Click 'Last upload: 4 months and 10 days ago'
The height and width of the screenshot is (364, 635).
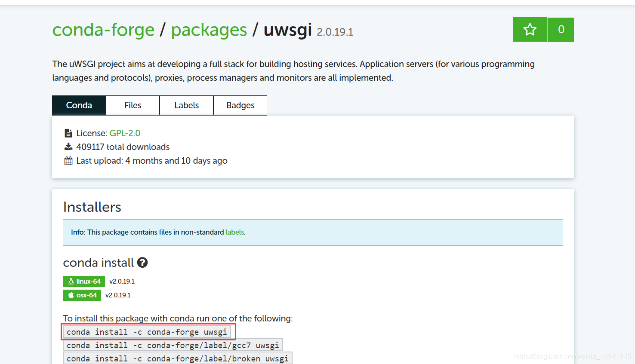tap(152, 161)
